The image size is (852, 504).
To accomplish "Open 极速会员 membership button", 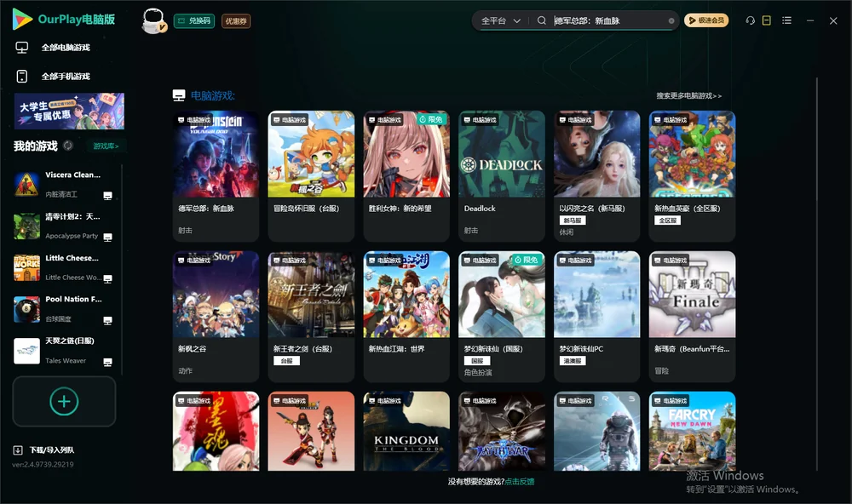I will point(706,20).
